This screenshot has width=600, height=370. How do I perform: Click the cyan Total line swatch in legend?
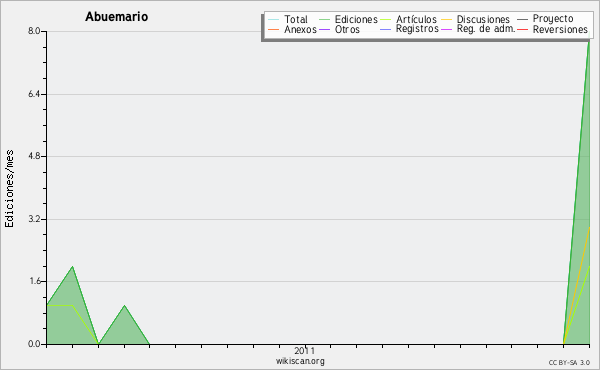(274, 20)
